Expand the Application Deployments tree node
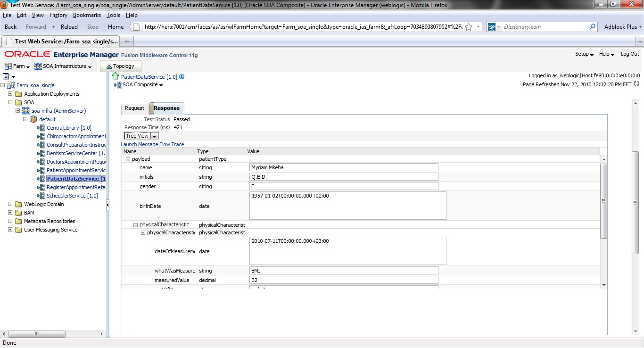Screen dimensions: 644x348 click(x=10, y=94)
